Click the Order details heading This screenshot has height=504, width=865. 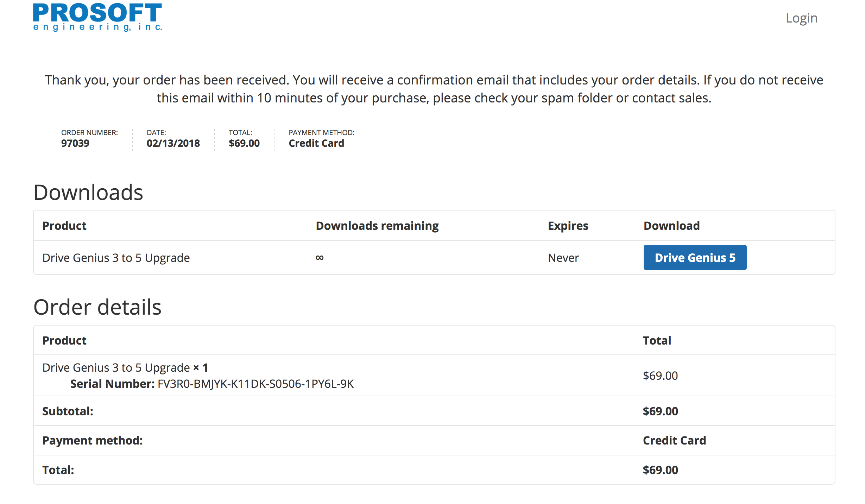point(97,307)
